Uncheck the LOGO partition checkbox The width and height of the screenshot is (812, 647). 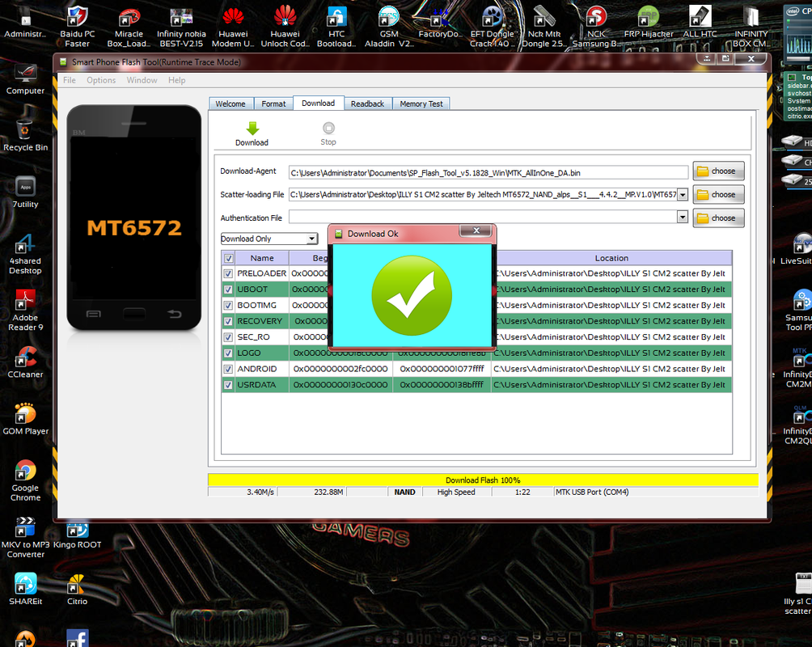coord(228,353)
